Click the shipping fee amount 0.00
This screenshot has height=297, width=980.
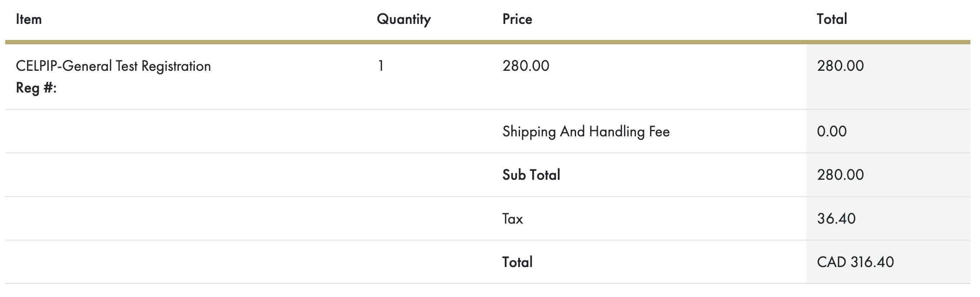pos(832,132)
